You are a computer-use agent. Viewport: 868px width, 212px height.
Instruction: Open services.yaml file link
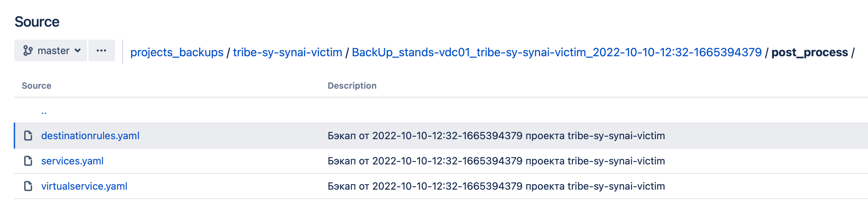(72, 161)
